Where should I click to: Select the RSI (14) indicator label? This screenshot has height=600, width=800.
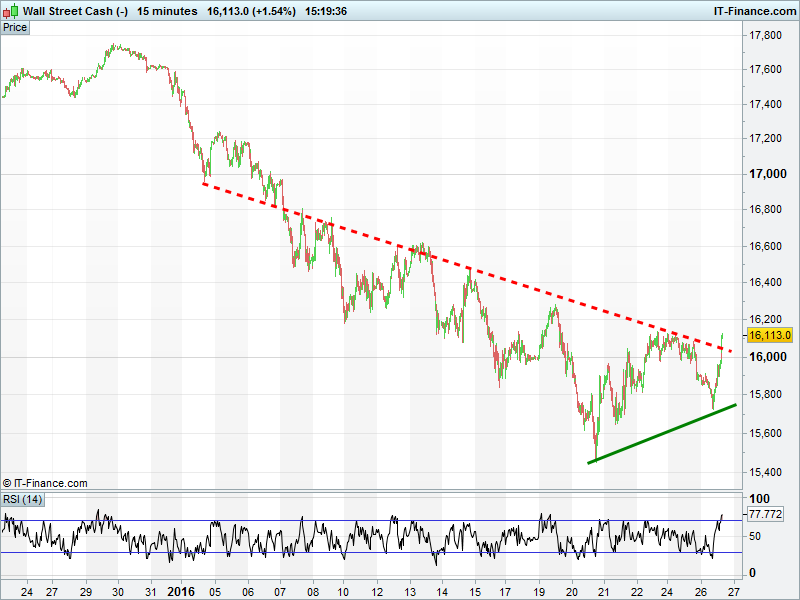[x=22, y=499]
